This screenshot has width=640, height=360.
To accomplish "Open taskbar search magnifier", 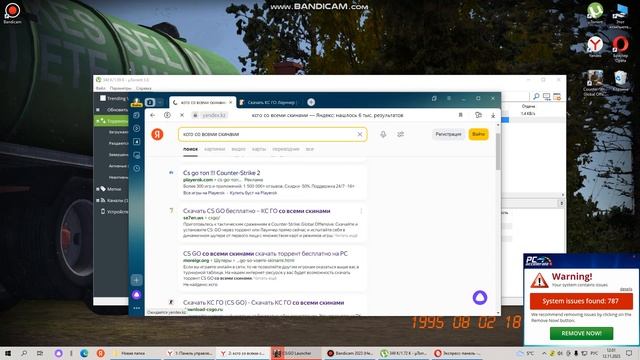I will coord(24,353).
